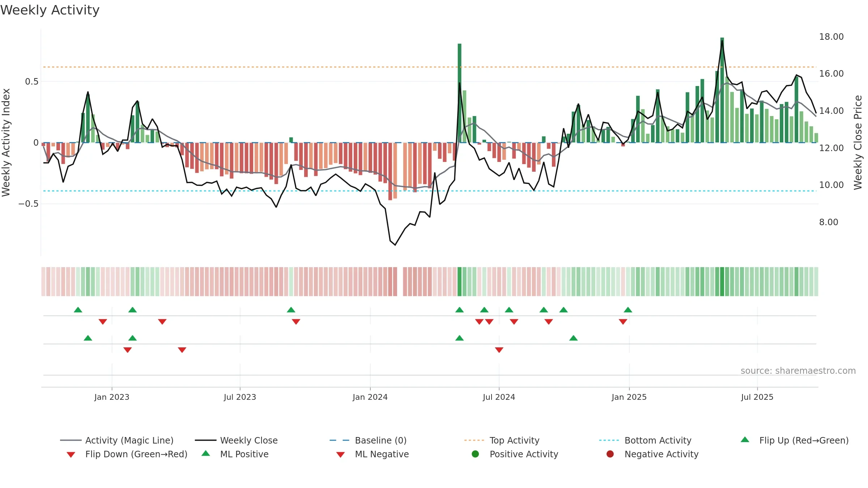Click the darkest green heatmap cell in 2025
This screenshot has width=868, height=488.
pyautogui.click(x=722, y=282)
